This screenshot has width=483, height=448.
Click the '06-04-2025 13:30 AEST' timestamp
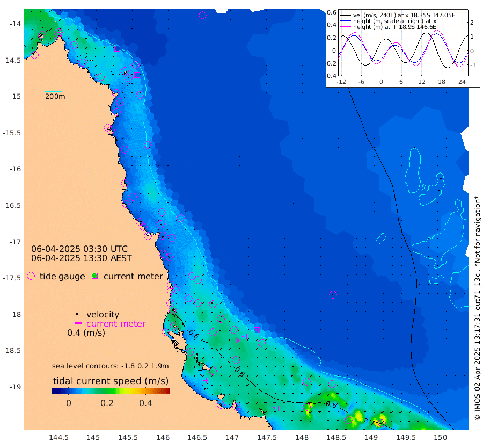pyautogui.click(x=82, y=258)
